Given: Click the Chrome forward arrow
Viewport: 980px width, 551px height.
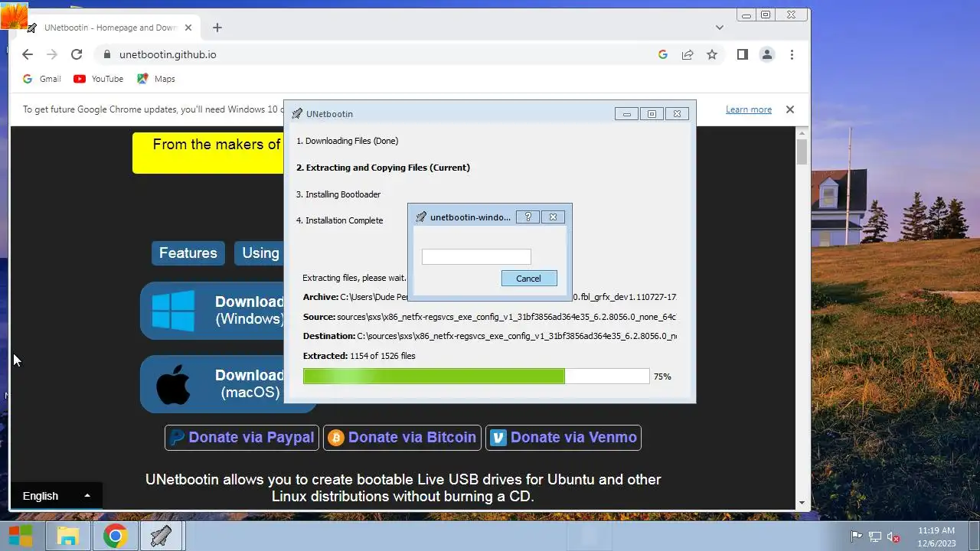Looking at the screenshot, I should pos(52,54).
